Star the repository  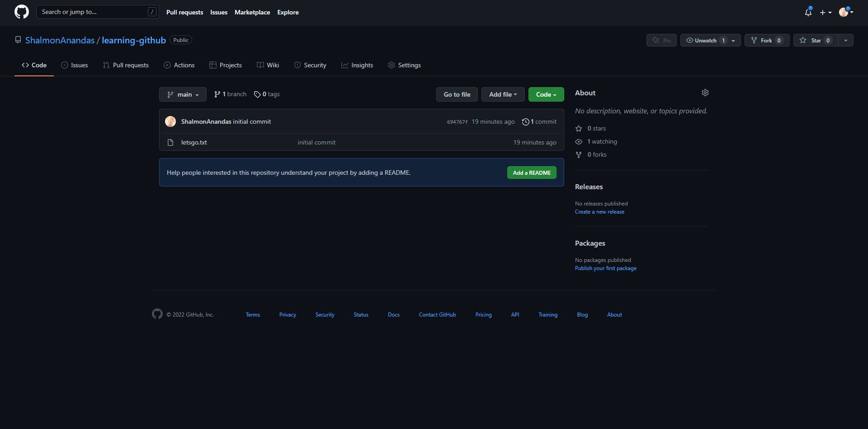tap(816, 40)
